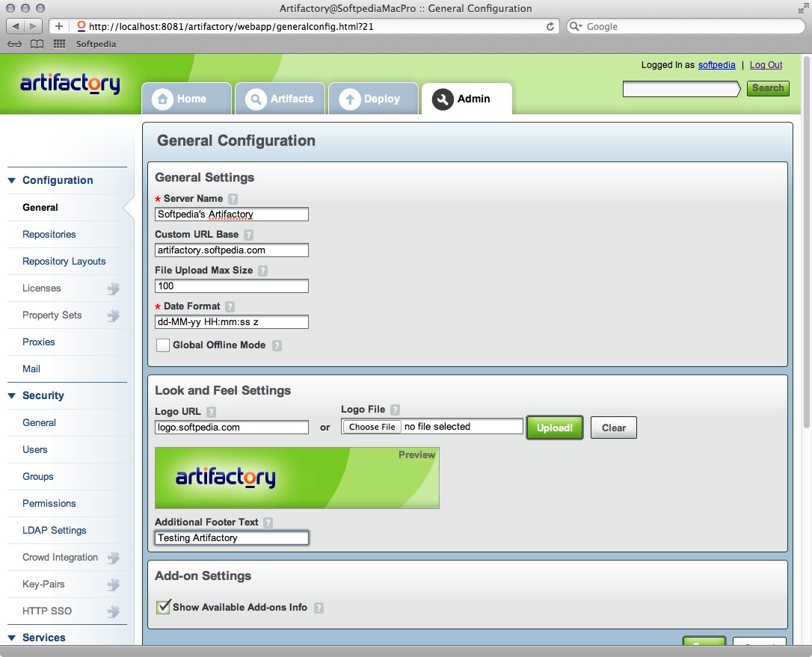Click the Logo URL input field

pos(232,427)
